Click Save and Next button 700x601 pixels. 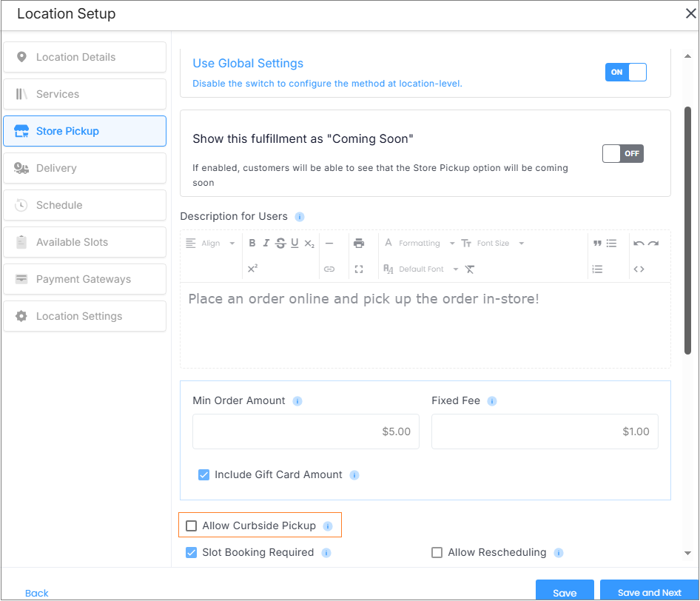tap(650, 591)
